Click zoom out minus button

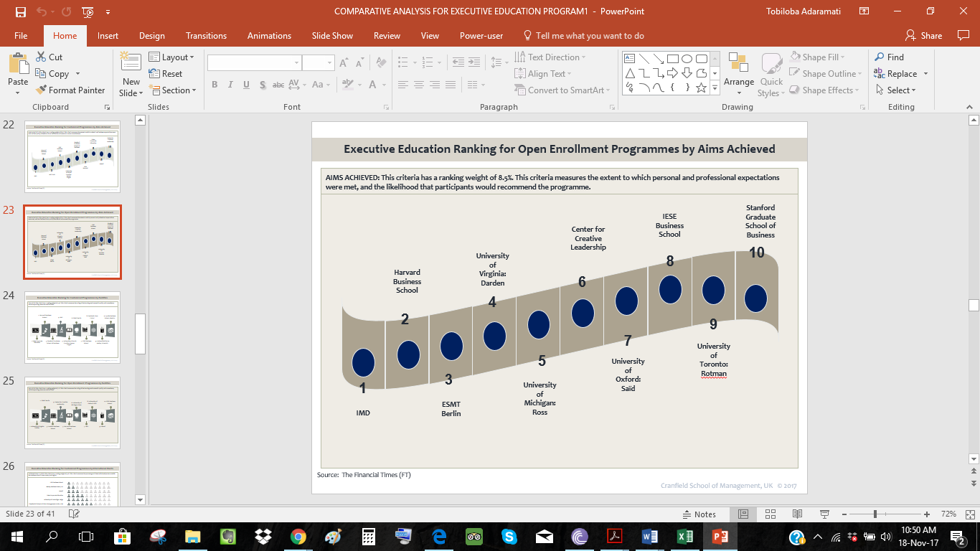point(843,514)
